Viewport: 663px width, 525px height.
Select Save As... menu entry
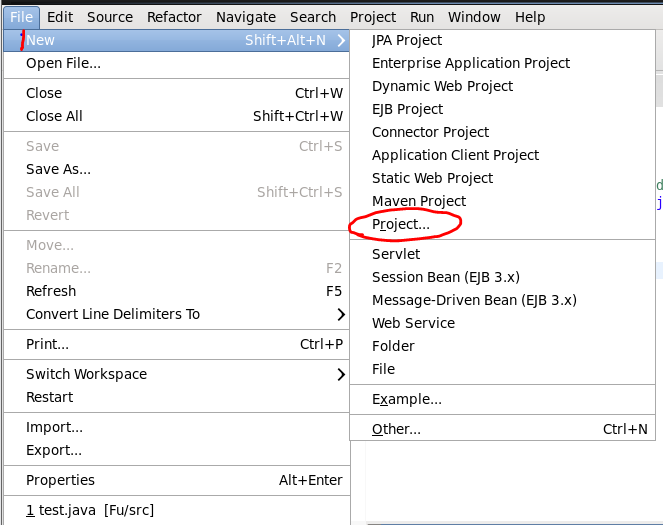coord(58,169)
